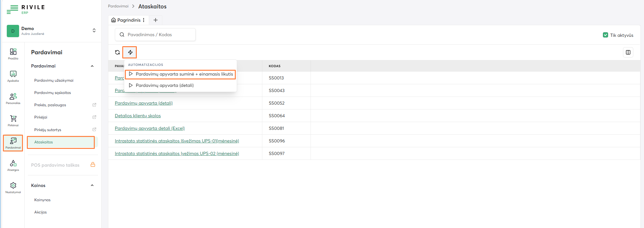
Task: Run Pardavimų apyvarta (detali) automation
Action: point(164,86)
